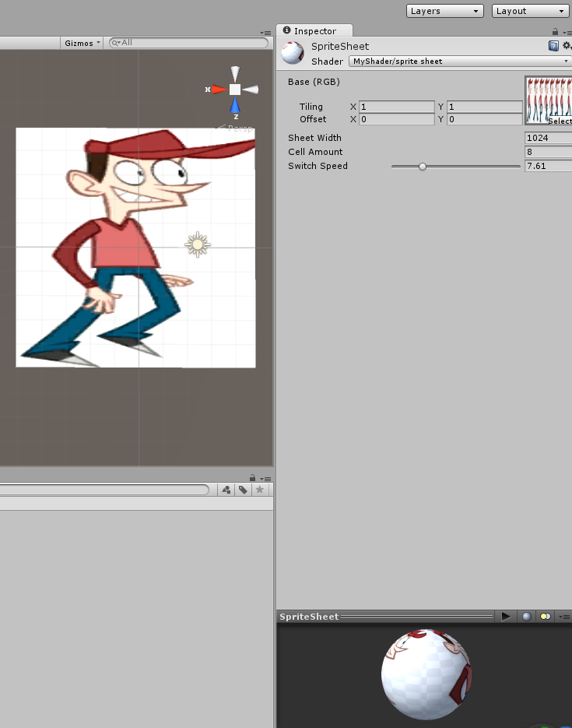Image resolution: width=572 pixels, height=728 pixels.
Task: Click the Sheet Width value field
Action: (549, 138)
